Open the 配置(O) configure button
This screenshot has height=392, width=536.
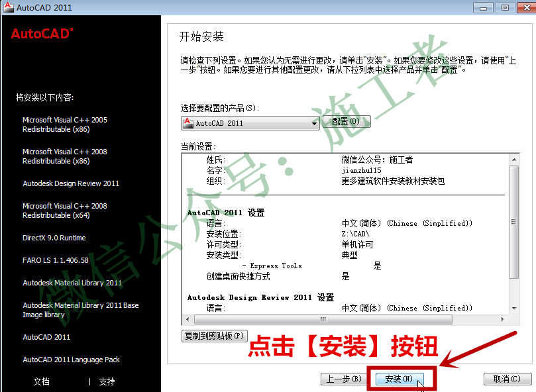(x=347, y=122)
